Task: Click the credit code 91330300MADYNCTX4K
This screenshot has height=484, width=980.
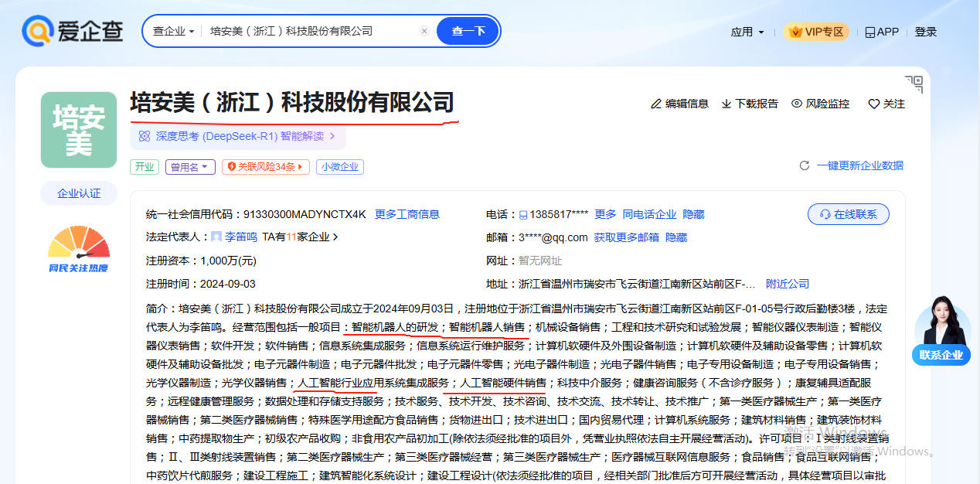Action: point(305,214)
